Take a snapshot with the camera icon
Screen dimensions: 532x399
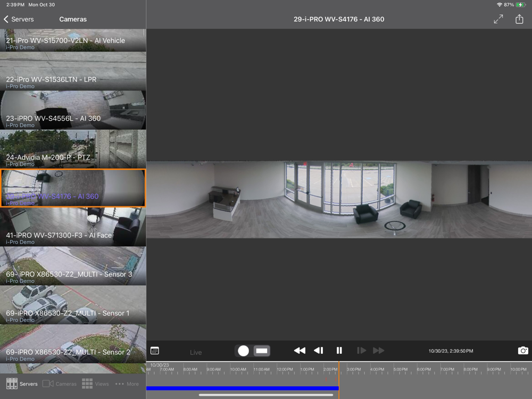pyautogui.click(x=523, y=351)
